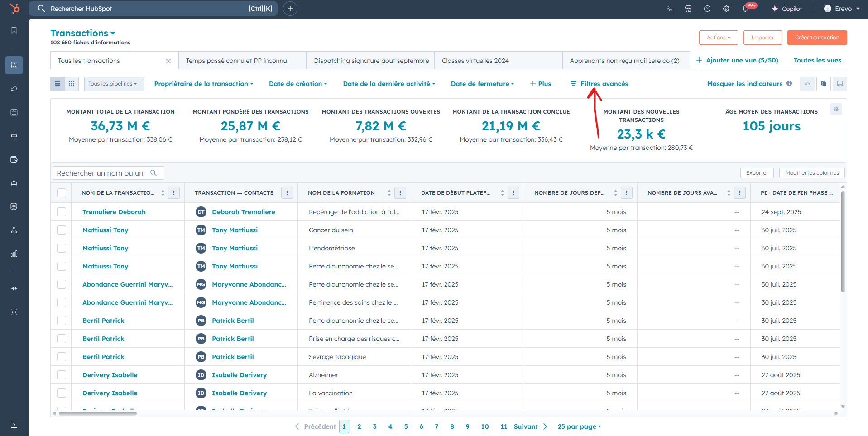
Task: Open the reporting bar chart sidebar icon
Action: coord(14,254)
